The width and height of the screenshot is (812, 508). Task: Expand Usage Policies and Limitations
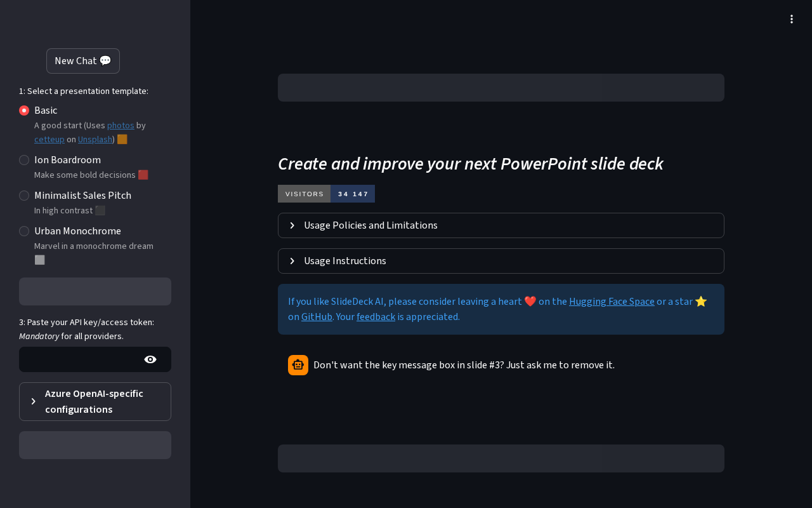pyautogui.click(x=501, y=225)
